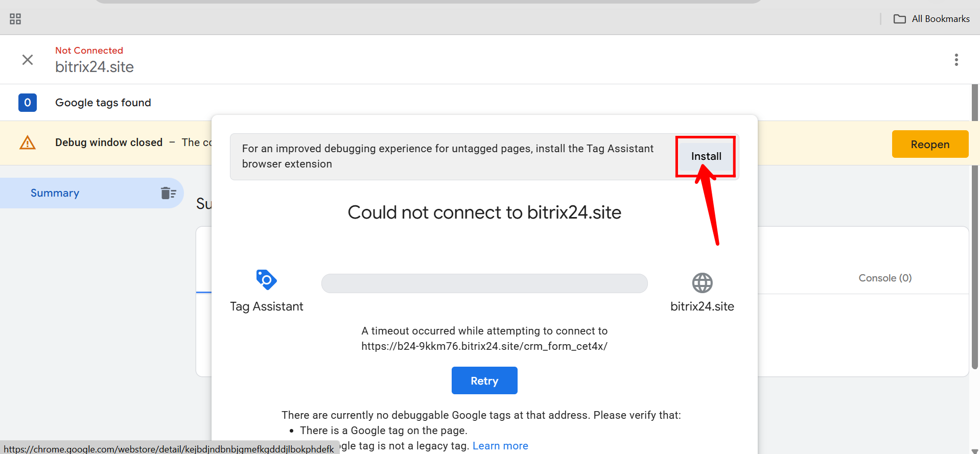
Task: Open the apps grid icon
Action: click(15, 19)
